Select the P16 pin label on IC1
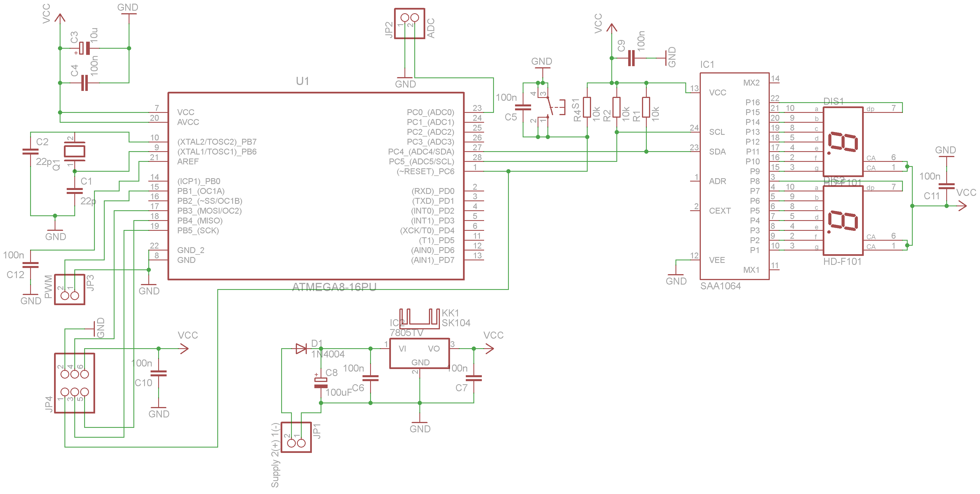The width and height of the screenshot is (980, 494). point(753,102)
